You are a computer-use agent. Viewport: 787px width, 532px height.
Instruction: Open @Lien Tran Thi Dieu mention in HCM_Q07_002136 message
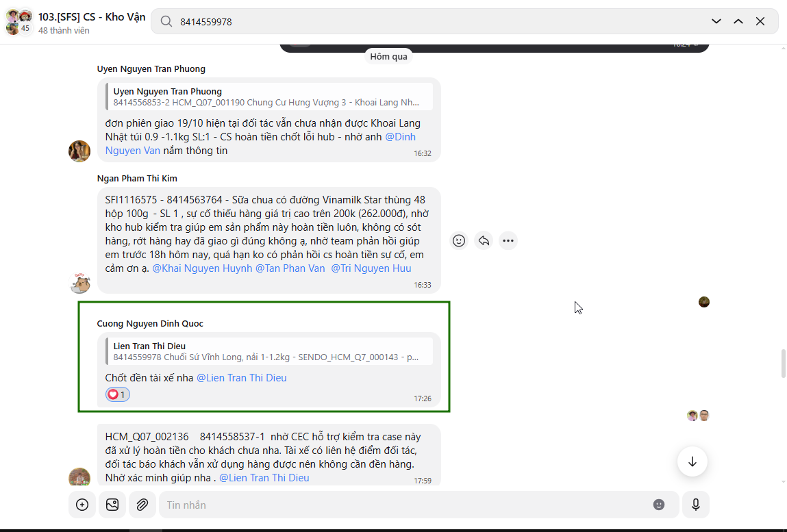point(264,478)
